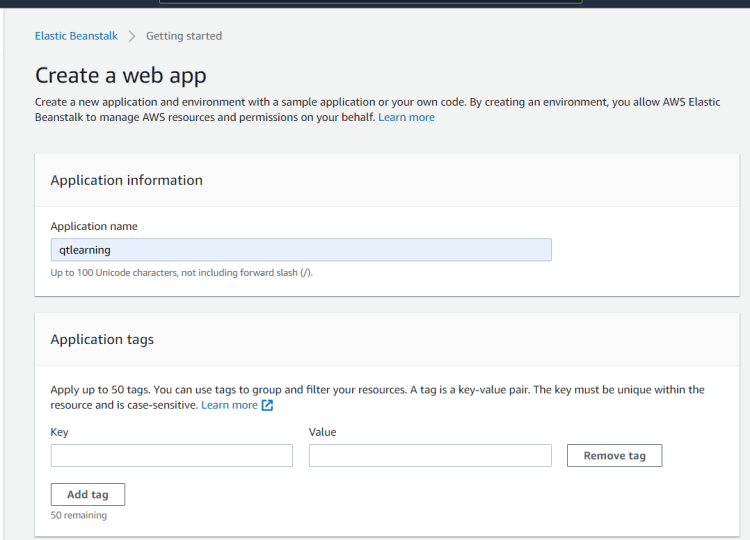Focus the Application name input field

point(301,250)
